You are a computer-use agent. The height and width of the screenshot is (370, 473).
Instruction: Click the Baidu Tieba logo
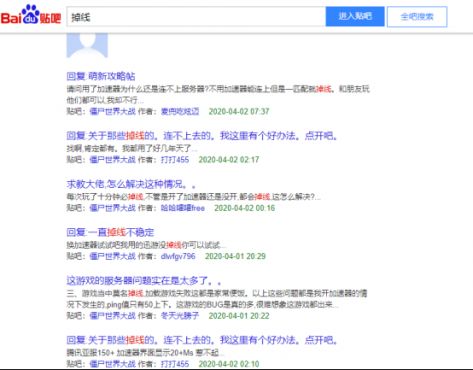point(31,15)
